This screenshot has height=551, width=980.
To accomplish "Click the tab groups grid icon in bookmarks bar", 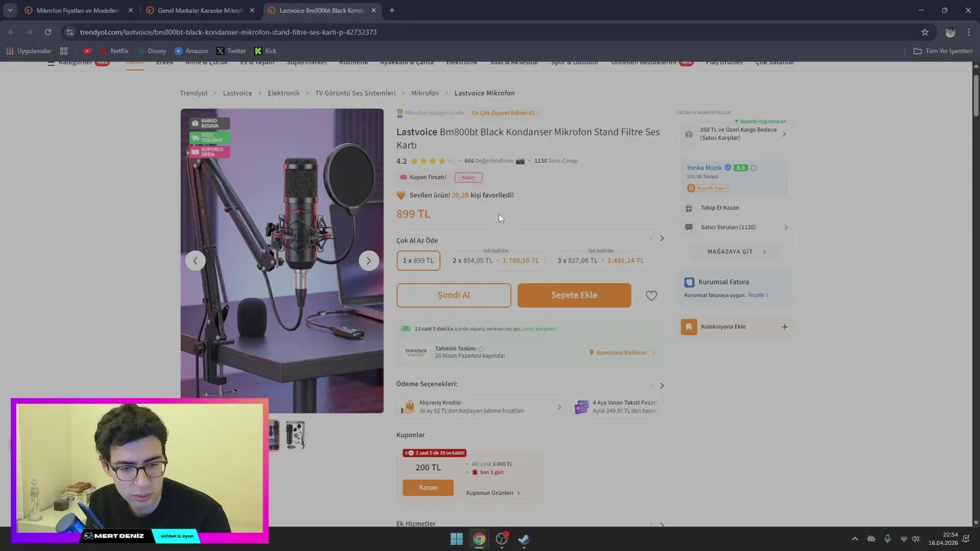I will click(64, 51).
